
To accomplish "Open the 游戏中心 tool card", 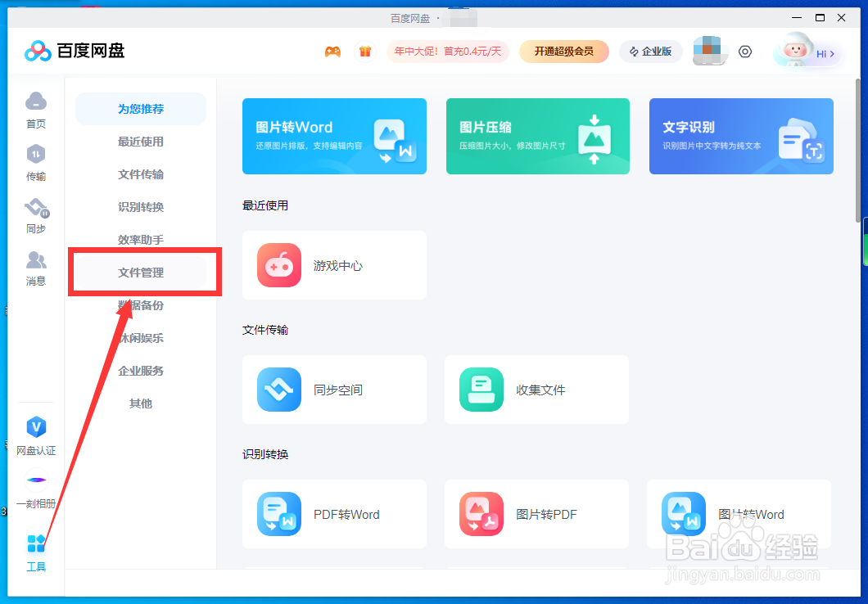I will pyautogui.click(x=334, y=265).
